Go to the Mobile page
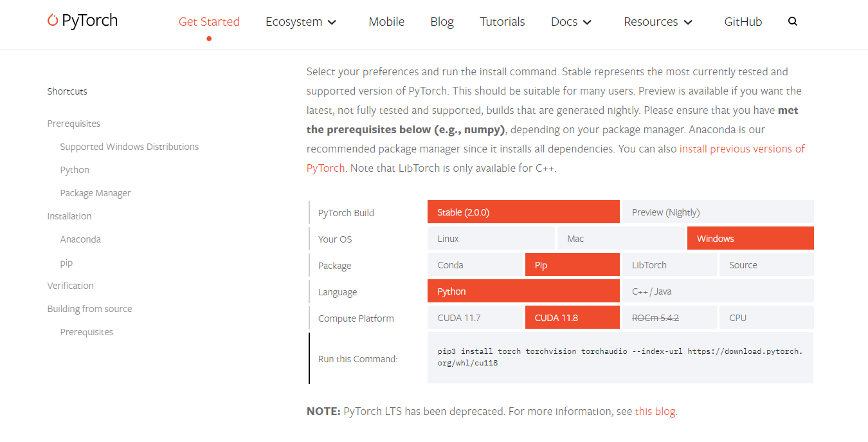Viewport: 868px width, 442px height. click(386, 21)
